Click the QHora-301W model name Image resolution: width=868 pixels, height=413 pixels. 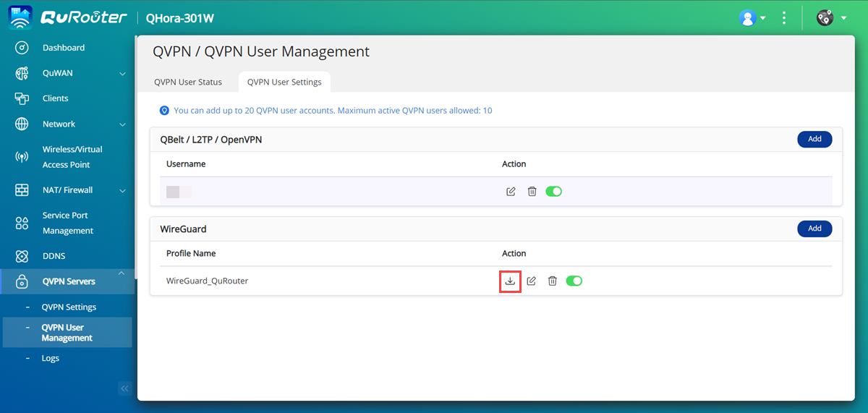coord(180,18)
